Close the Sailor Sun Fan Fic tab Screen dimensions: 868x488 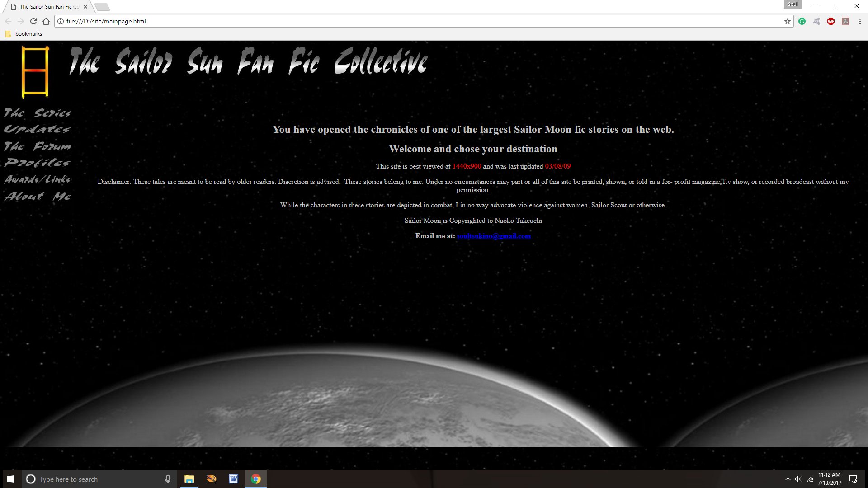tap(85, 7)
